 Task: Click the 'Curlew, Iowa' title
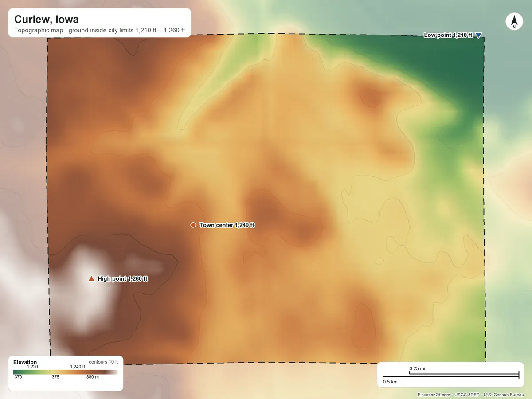(x=47, y=20)
